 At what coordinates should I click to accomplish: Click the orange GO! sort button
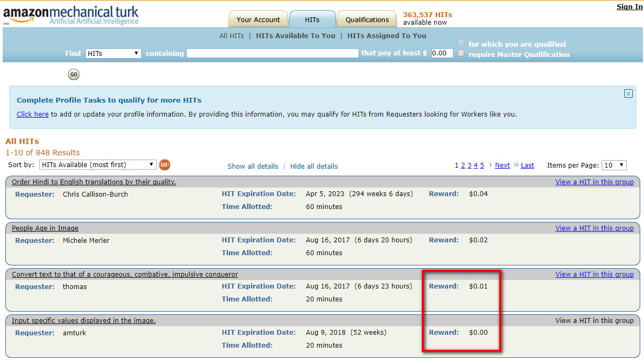(x=165, y=165)
